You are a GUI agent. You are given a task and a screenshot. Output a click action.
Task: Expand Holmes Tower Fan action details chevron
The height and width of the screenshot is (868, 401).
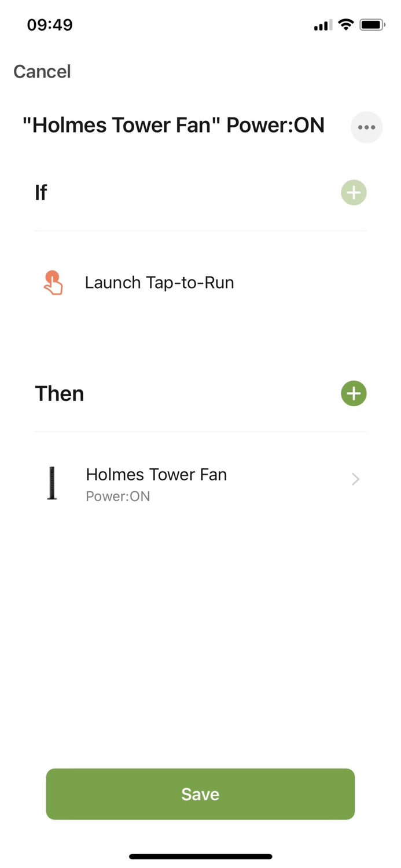coord(355,479)
